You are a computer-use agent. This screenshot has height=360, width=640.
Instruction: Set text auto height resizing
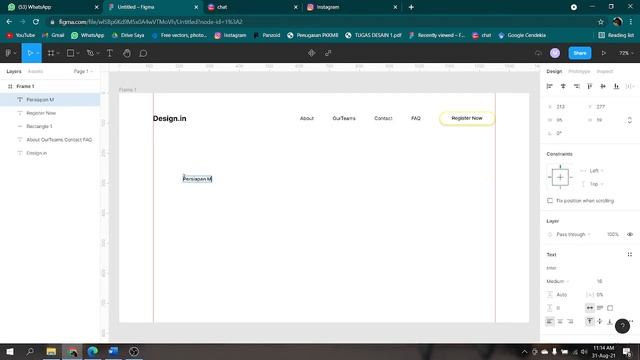tap(600, 308)
